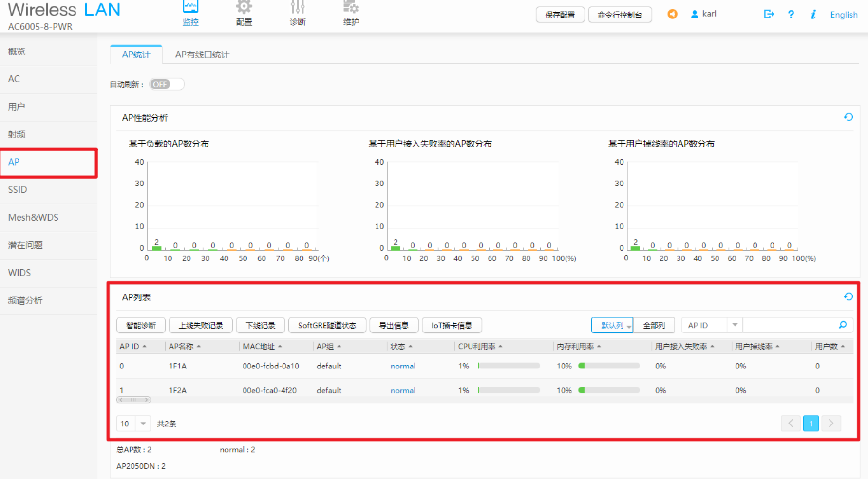Go to next page arrow
This screenshot has width=868, height=479.
pos(831,424)
